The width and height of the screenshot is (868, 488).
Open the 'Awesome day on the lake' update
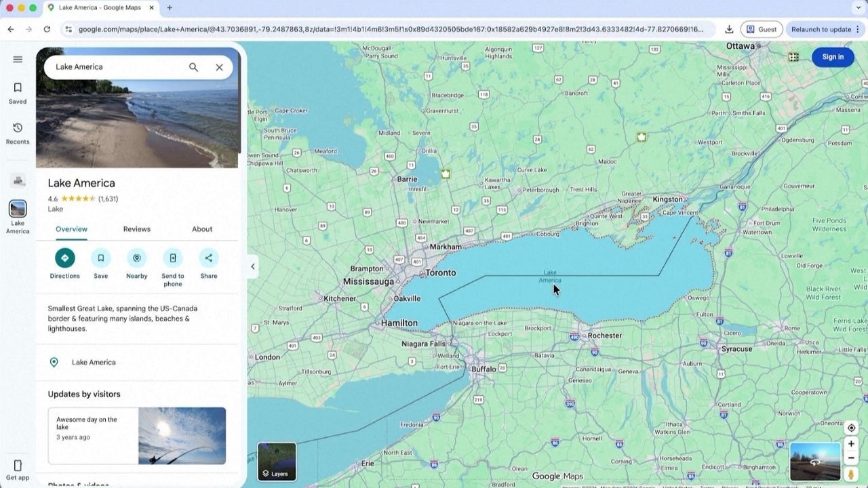tap(137, 436)
